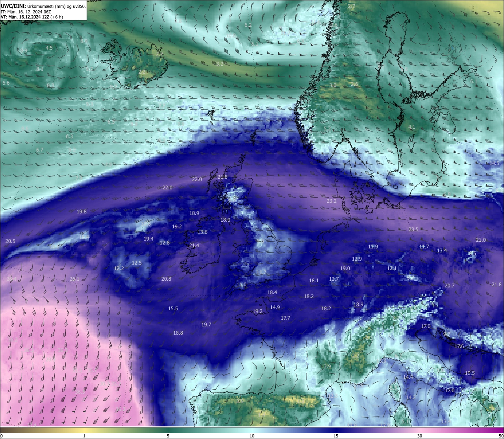Image resolution: width=504 pixels, height=439 pixels.
Task: Click the map value 12.9
Action: coord(357,259)
